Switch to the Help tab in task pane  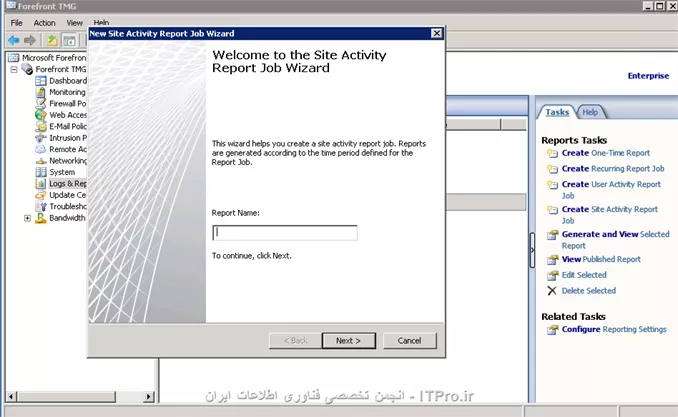[590, 112]
